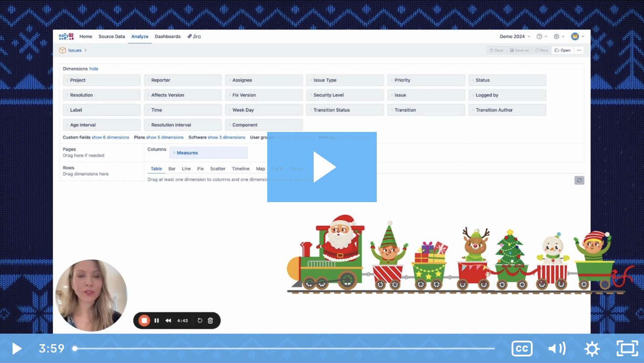Expand the Issue Type dimension
Screen dimensions: 644x363
345,80
